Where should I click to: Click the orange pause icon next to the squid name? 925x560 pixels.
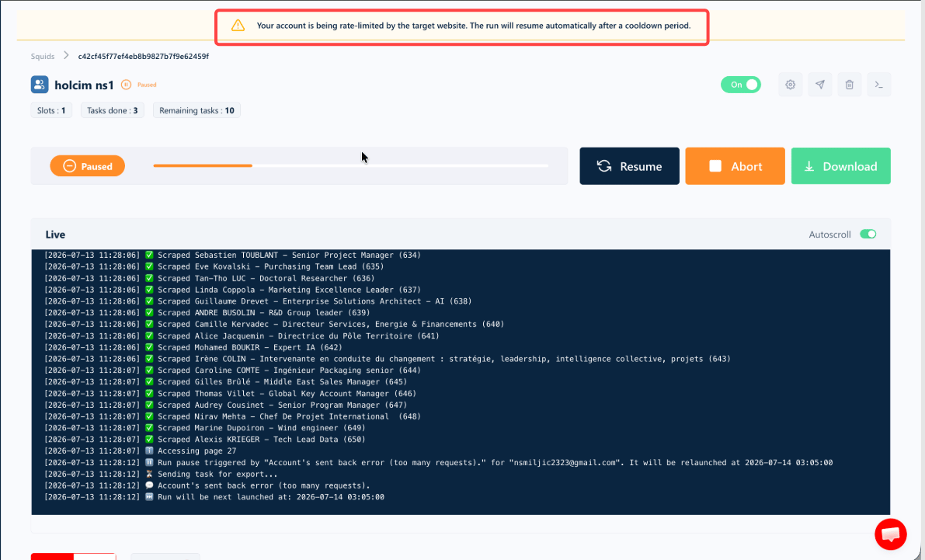(x=126, y=85)
